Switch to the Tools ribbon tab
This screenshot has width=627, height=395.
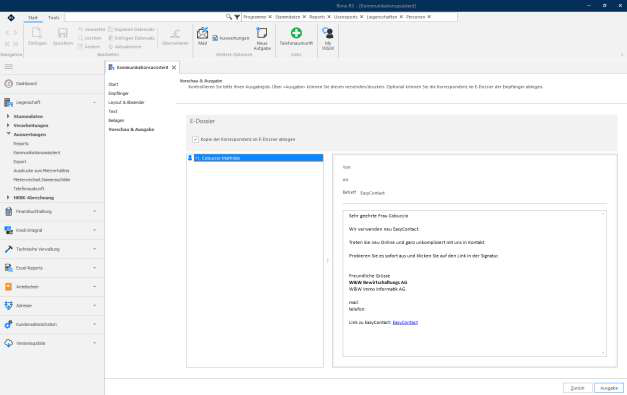54,18
